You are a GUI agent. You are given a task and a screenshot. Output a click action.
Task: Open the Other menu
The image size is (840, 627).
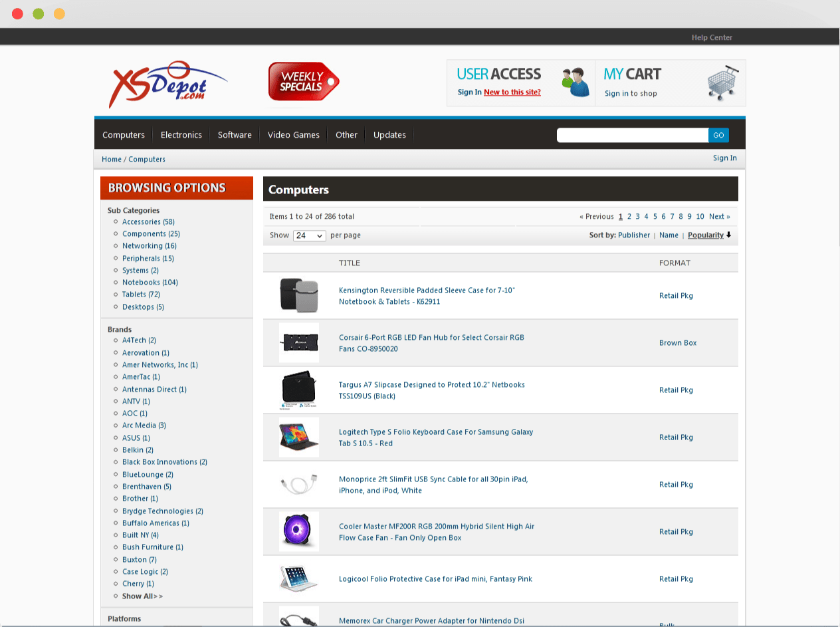point(347,135)
